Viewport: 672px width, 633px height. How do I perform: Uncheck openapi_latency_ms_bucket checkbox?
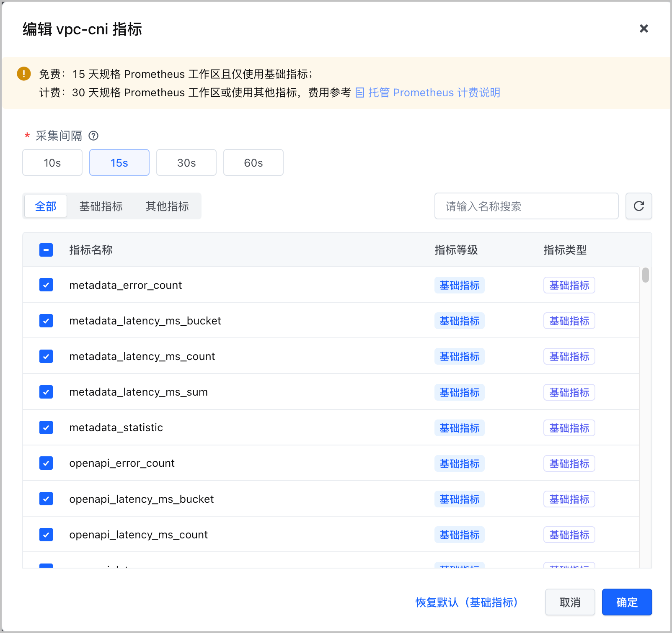(46, 499)
